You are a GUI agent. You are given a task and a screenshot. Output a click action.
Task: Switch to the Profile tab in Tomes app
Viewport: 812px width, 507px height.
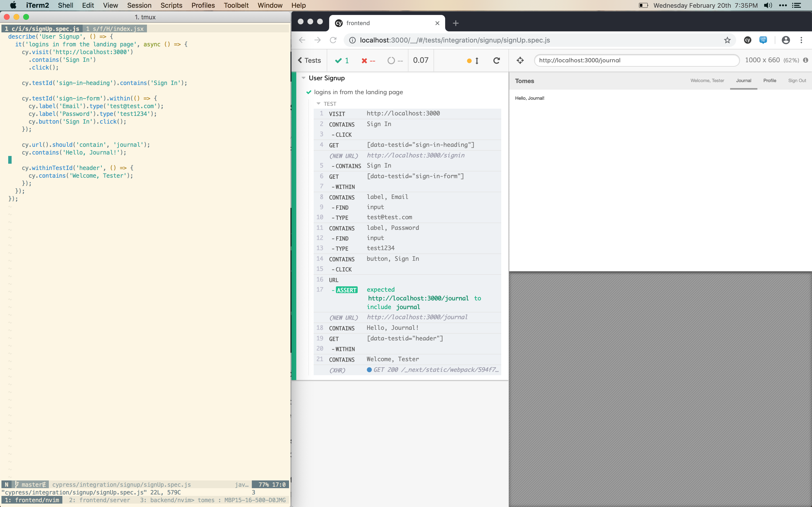pos(770,80)
